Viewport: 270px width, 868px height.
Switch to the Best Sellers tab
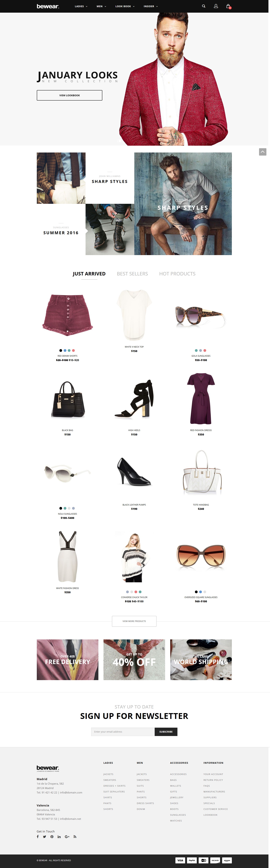[132, 274]
